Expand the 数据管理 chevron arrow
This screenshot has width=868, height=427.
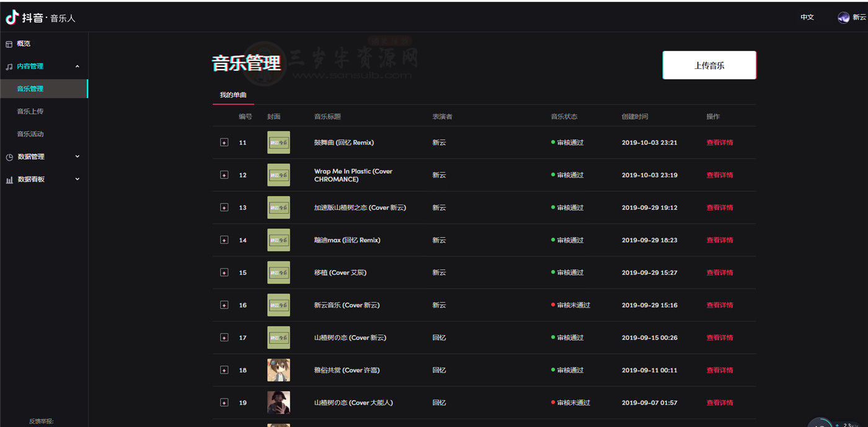[77, 156]
